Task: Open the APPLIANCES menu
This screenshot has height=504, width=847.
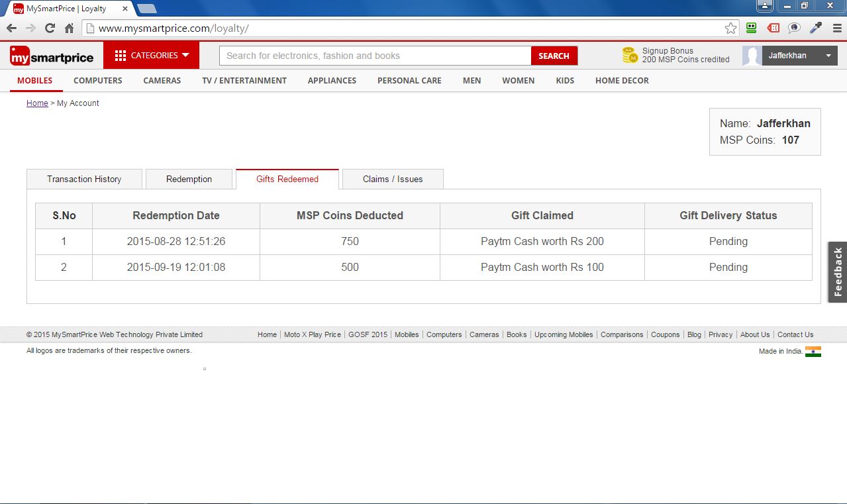Action: (x=332, y=80)
